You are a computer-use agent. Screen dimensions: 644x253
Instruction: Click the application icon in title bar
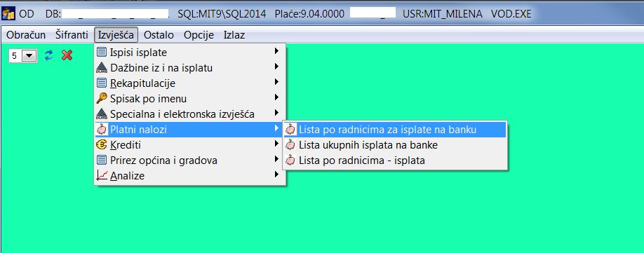coord(8,13)
